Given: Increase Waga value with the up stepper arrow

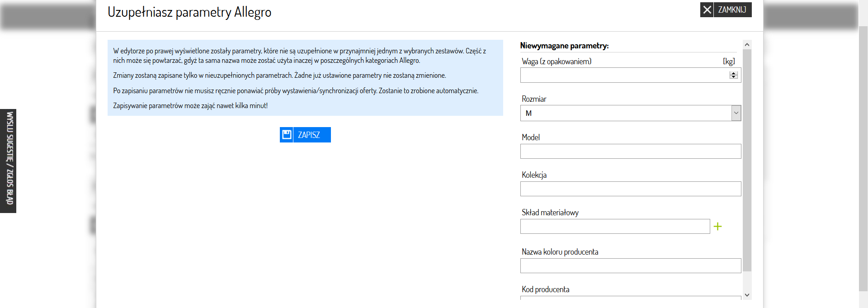Looking at the screenshot, I should 734,73.
